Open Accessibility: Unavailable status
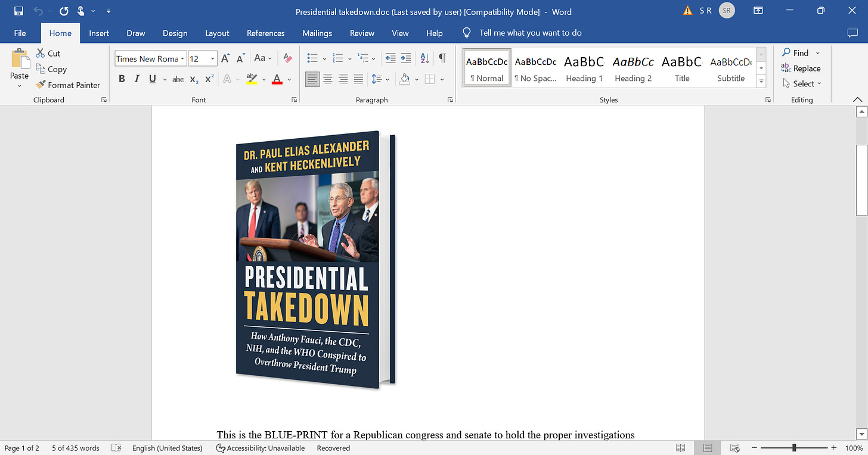Screen dimensions: 868x455 tap(260, 448)
